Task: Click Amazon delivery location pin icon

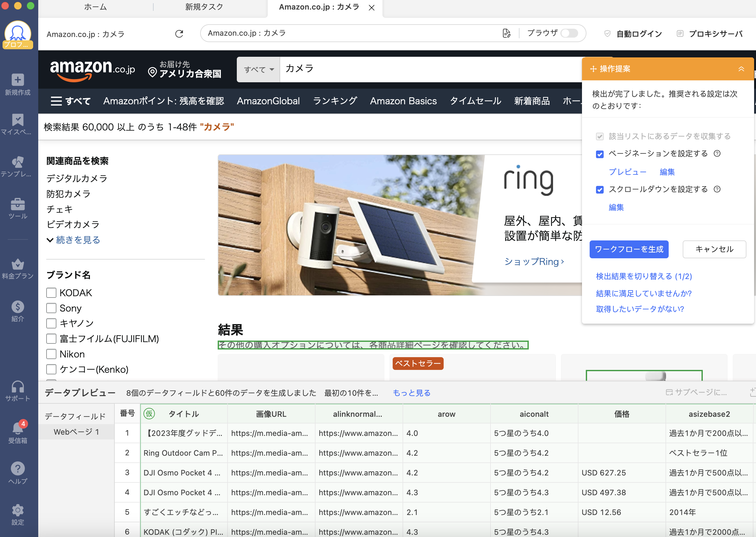Action: [152, 72]
